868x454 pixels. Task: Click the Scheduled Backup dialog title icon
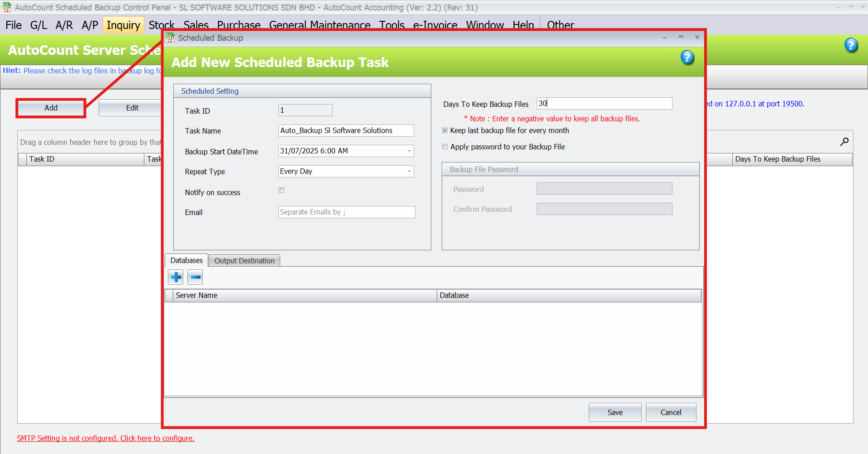click(171, 38)
